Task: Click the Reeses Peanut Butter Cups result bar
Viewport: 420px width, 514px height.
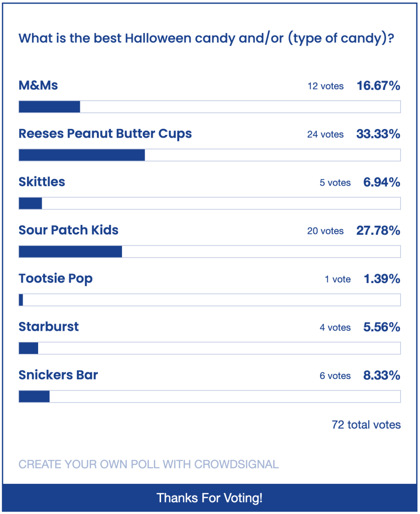Action: [x=209, y=155]
